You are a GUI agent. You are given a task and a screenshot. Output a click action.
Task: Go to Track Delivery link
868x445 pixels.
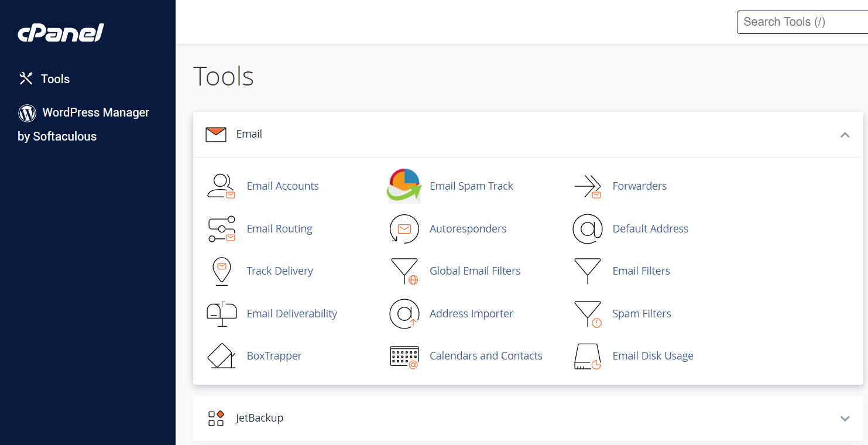point(280,271)
